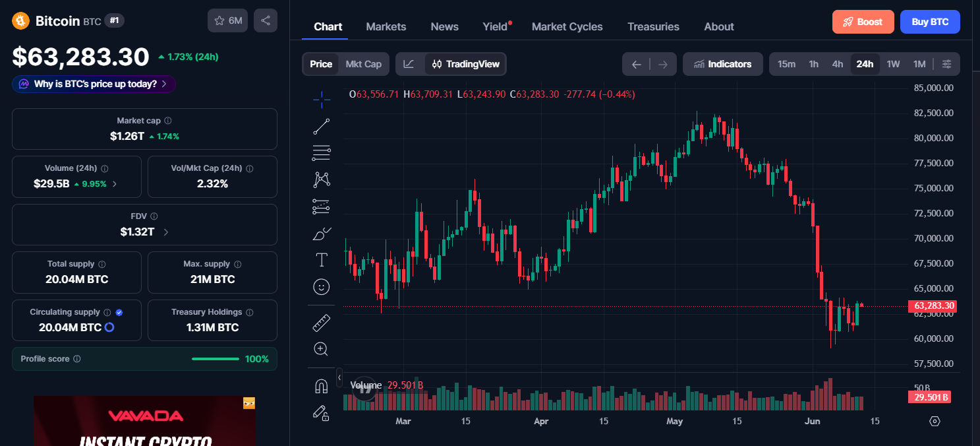Screen dimensions: 980x446
Task: Open the About tab
Action: click(719, 26)
